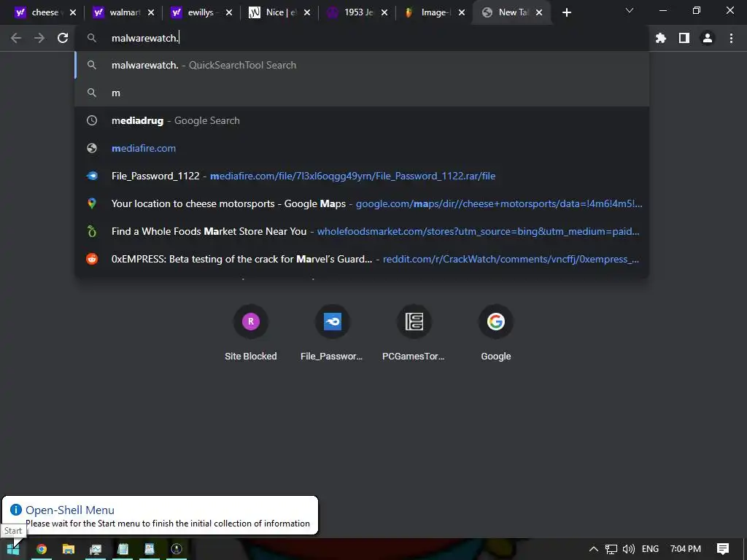The width and height of the screenshot is (747, 560).
Task: Open File_Password_1122 mediafire suggestion
Action: coord(362,176)
